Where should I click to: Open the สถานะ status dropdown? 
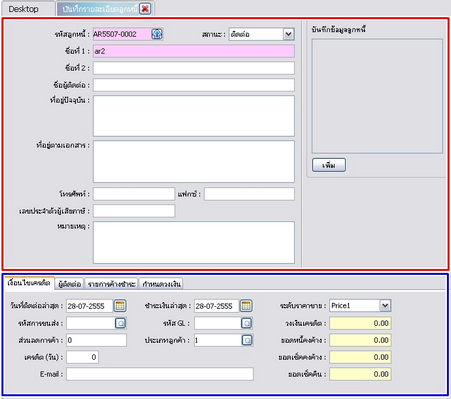click(x=289, y=34)
